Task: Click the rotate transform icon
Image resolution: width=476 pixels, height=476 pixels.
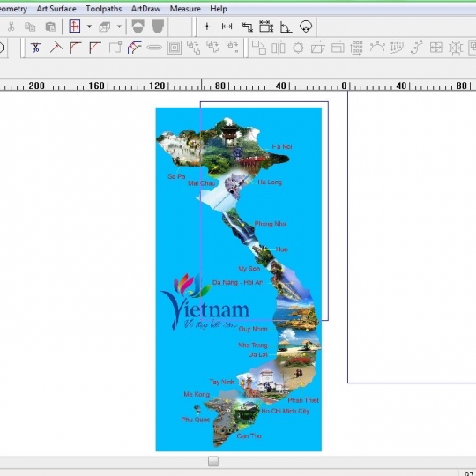Action: [298, 48]
